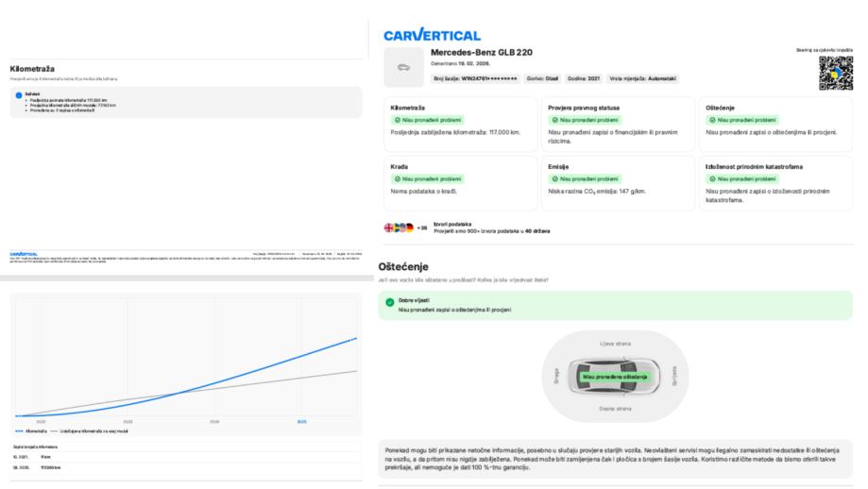This screenshot has width=868, height=489.
Task: Click the status badge in Krađa card
Action: click(x=422, y=178)
